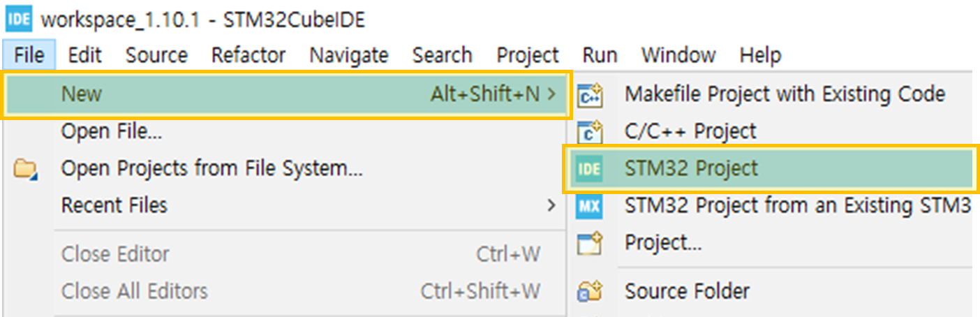Click the arrow next to Alt+Shift+N
The image size is (980, 317).
pyautogui.click(x=553, y=94)
